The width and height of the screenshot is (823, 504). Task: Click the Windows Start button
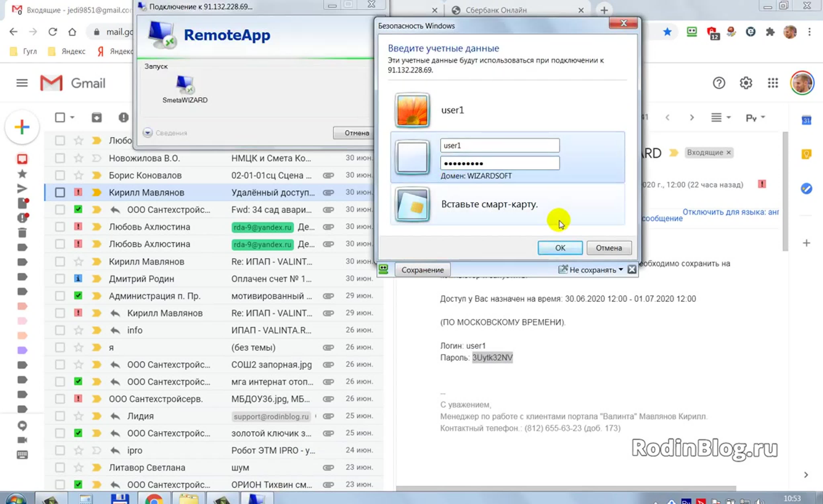pos(15,499)
